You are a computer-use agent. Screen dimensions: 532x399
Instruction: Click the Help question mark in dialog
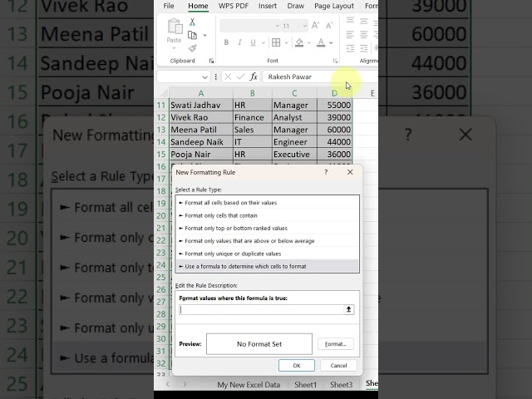(326, 172)
